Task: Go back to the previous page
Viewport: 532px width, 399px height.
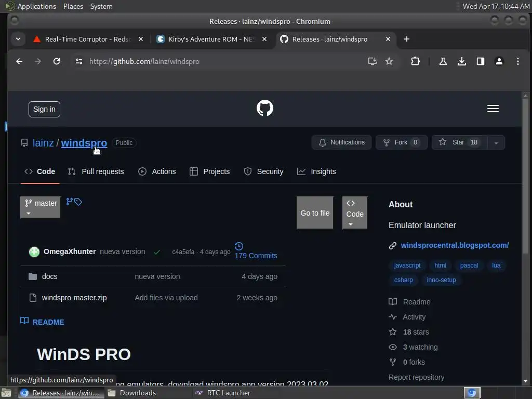Action: point(19,61)
